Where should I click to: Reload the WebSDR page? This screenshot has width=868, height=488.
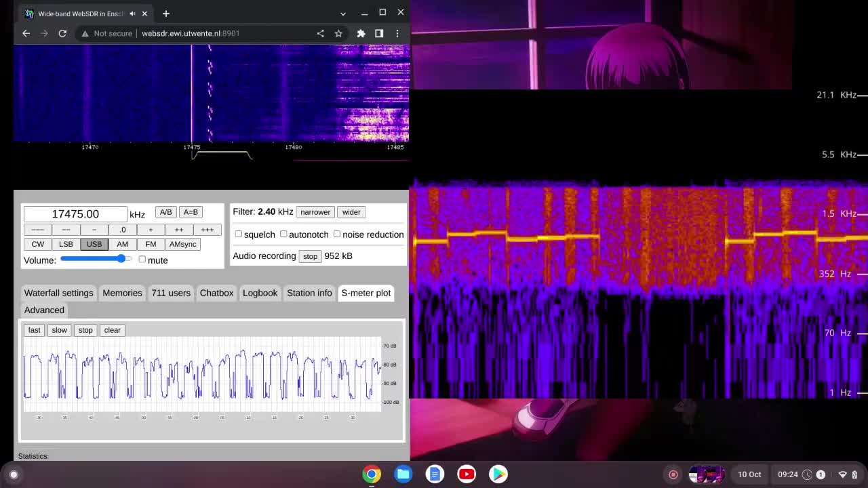tap(62, 33)
